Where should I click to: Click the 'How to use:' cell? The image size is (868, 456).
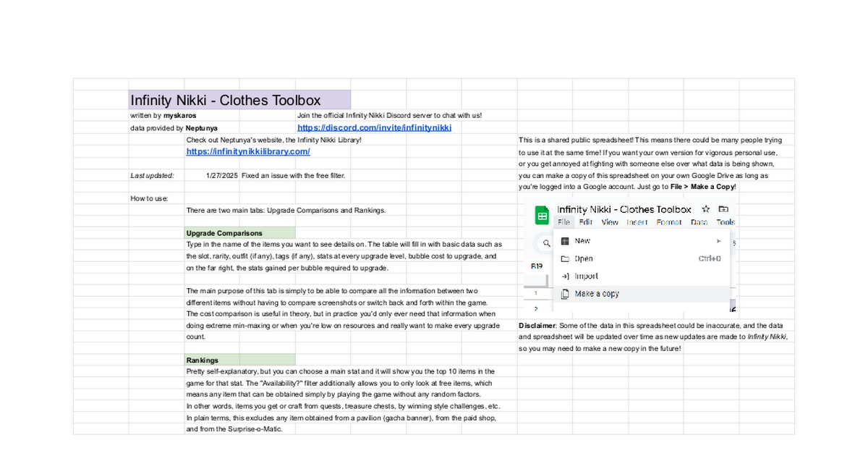[x=148, y=198]
